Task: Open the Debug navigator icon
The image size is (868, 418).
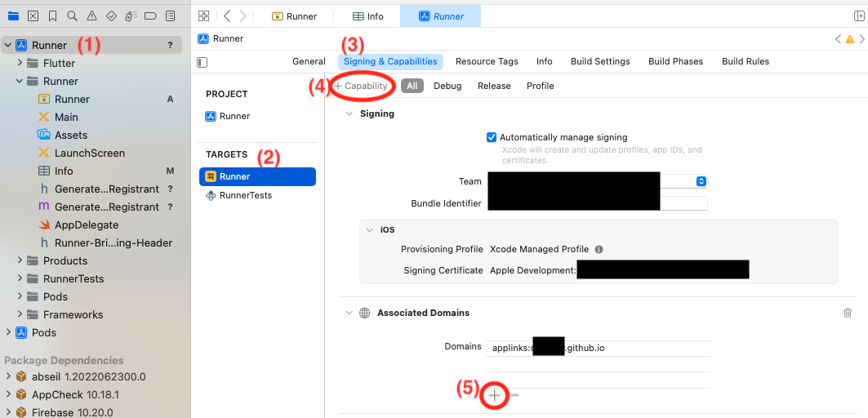Action: (x=131, y=16)
